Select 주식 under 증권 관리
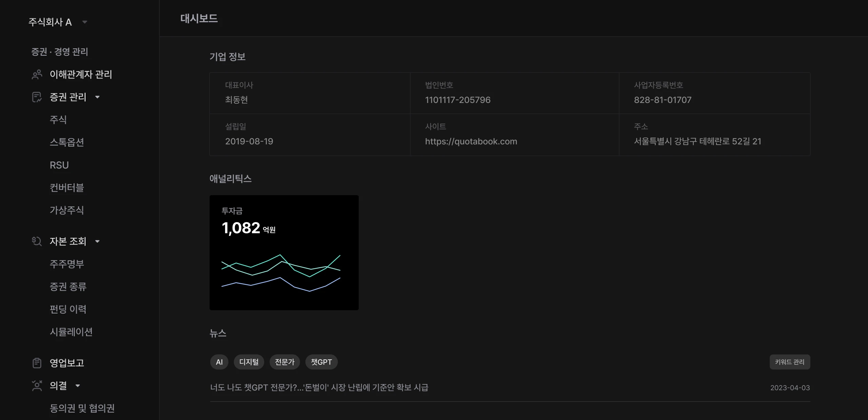Image resolution: width=868 pixels, height=420 pixels. point(58,120)
